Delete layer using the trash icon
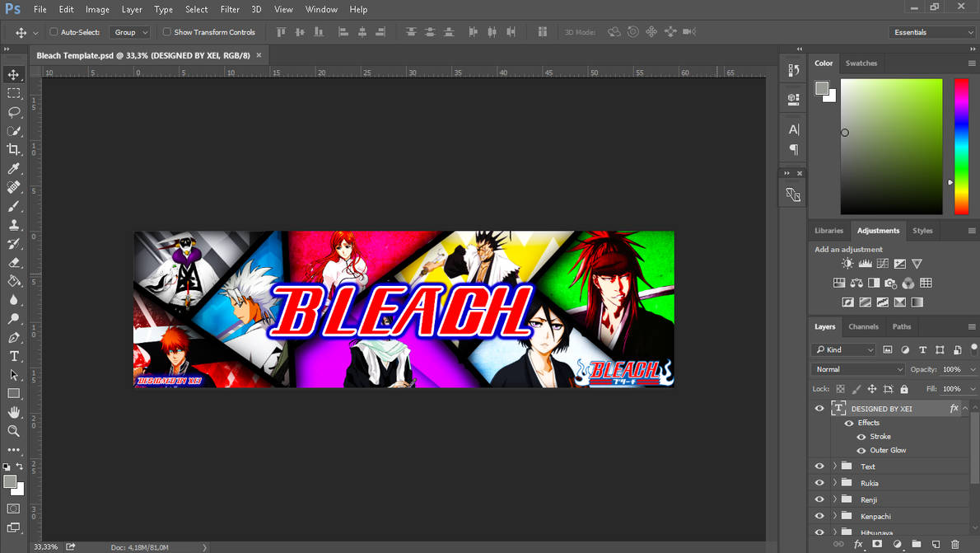The width and height of the screenshot is (980, 553). point(957,544)
